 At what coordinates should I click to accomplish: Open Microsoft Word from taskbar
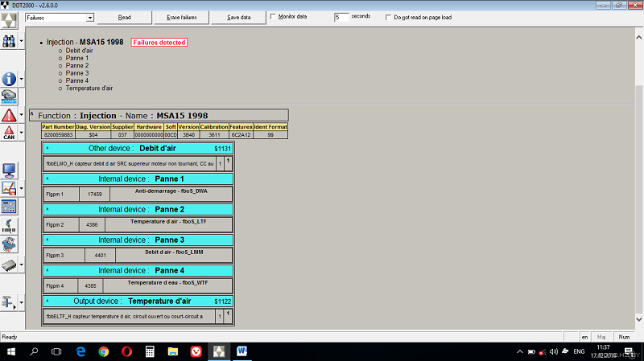pos(242,351)
